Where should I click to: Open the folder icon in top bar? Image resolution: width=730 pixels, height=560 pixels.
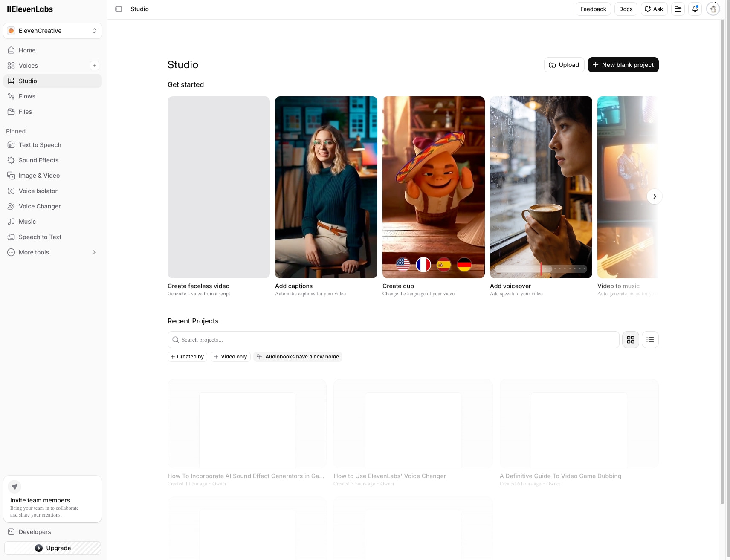tap(678, 9)
